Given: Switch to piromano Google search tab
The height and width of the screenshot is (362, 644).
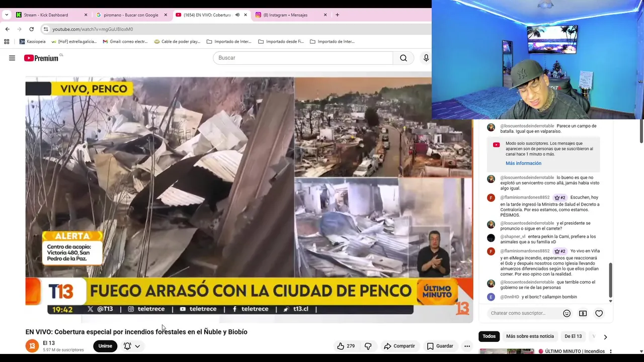Looking at the screenshot, I should point(131,15).
